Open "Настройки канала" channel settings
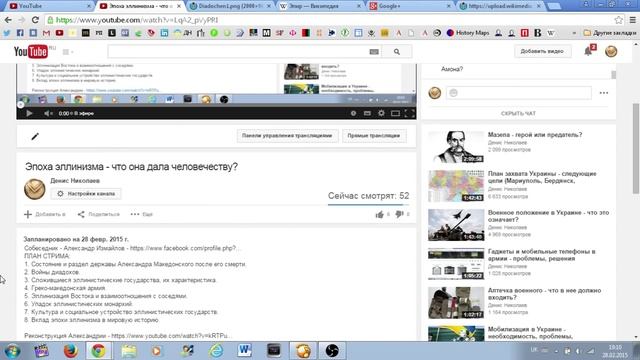The image size is (640, 360). tap(86, 193)
